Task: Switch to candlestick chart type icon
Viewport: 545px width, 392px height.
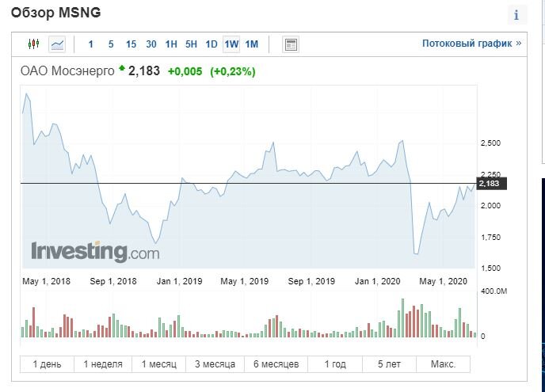Action: [34, 44]
